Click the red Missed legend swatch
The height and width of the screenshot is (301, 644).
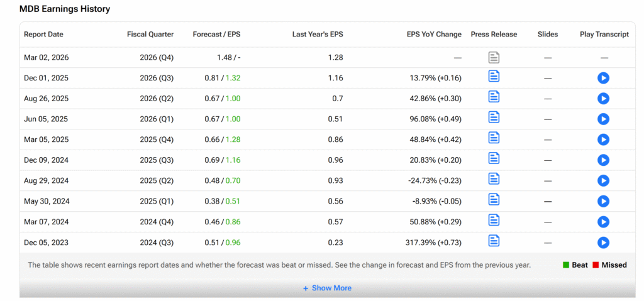coord(596,265)
